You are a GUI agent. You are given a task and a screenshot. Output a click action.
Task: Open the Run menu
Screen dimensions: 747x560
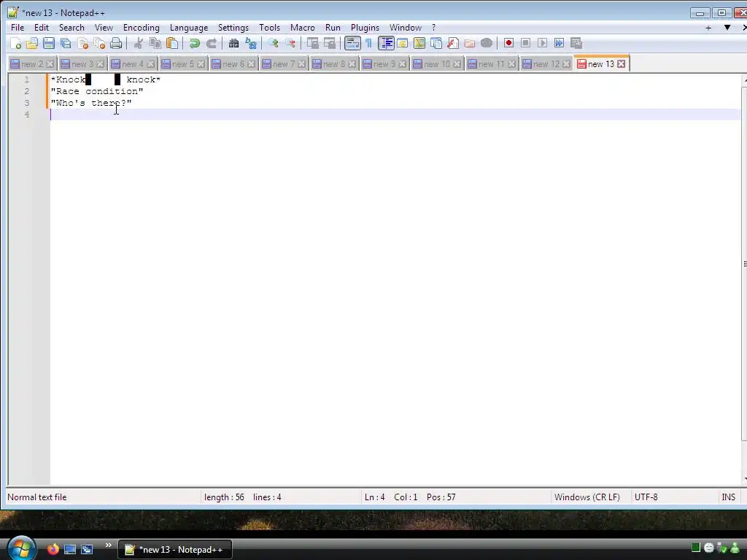point(333,28)
